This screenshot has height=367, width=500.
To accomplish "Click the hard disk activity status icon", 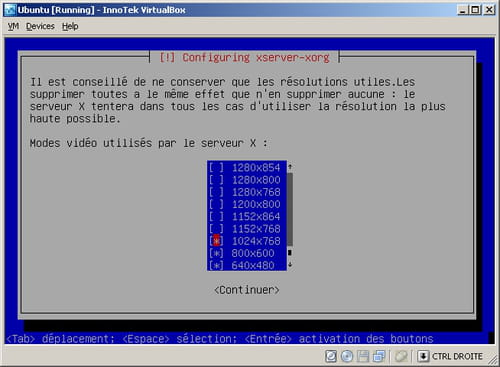I will click(331, 356).
